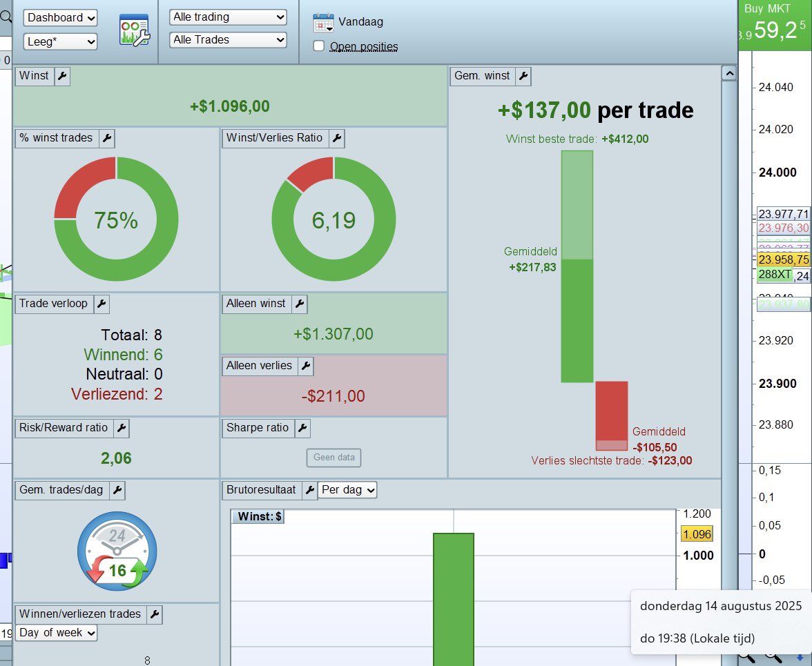Click the Geen data button
This screenshot has width=812, height=666.
(x=334, y=458)
